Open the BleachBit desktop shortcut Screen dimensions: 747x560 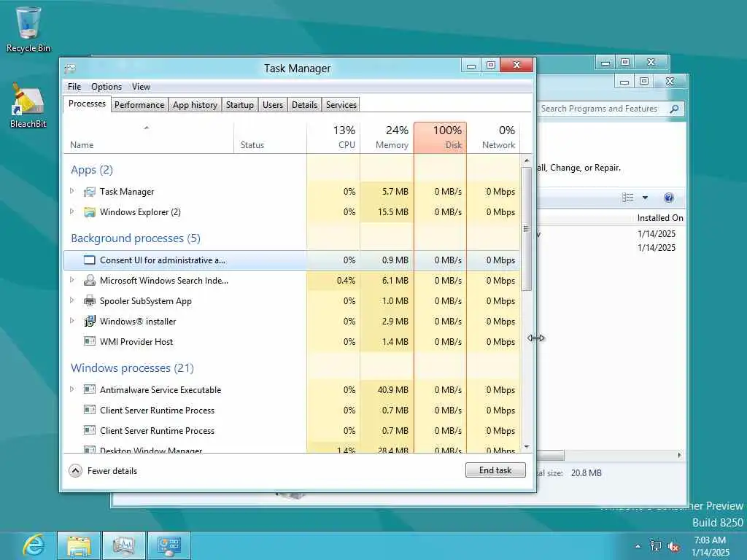[28, 106]
